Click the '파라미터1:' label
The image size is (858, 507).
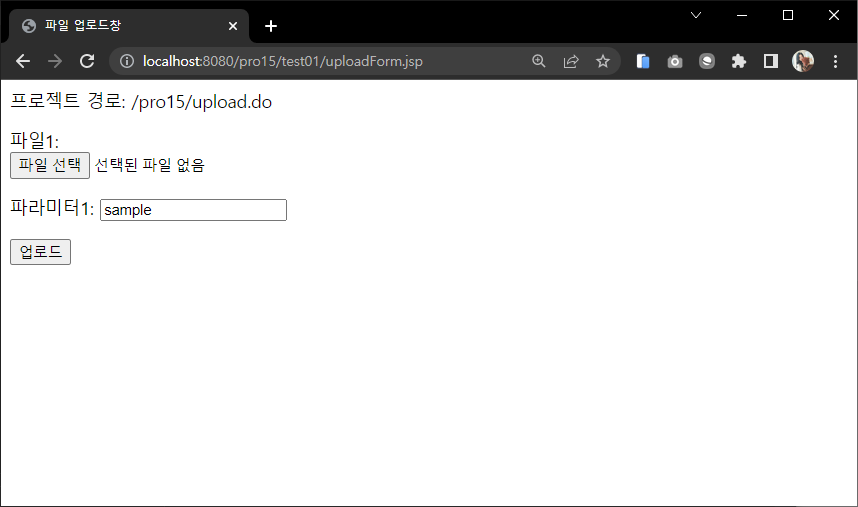click(x=52, y=208)
